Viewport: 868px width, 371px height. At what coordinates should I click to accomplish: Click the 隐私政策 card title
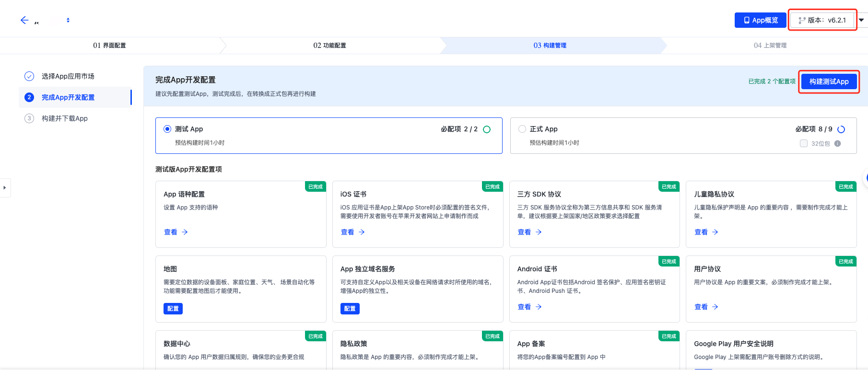pyautogui.click(x=354, y=344)
